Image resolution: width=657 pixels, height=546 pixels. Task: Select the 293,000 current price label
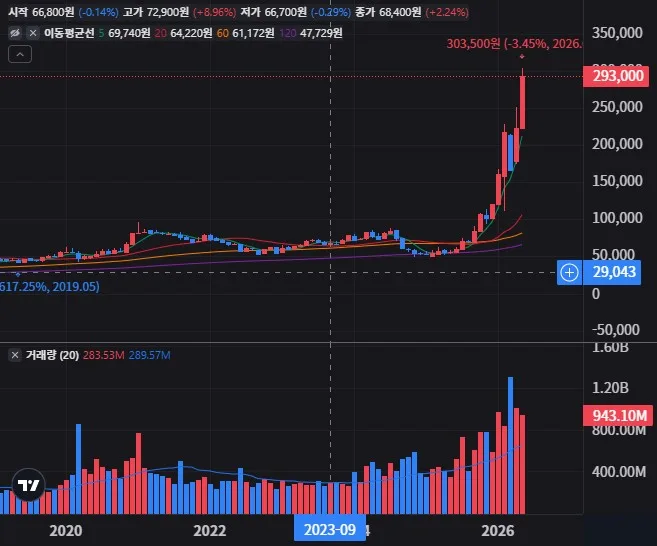616,76
